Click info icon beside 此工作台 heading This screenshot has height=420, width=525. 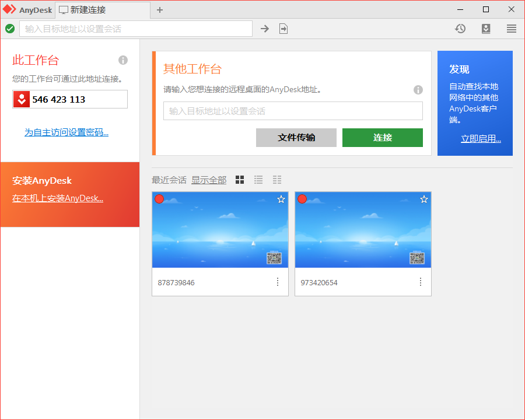point(123,60)
